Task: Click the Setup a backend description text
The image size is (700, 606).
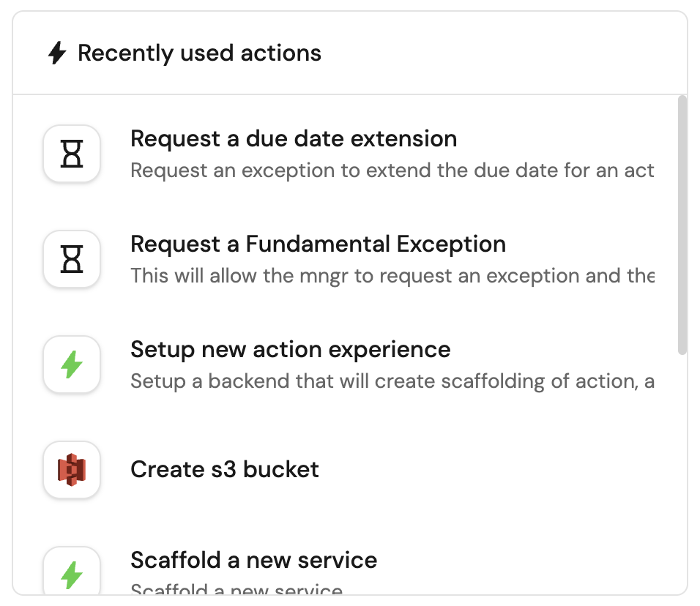Action: [x=392, y=382]
